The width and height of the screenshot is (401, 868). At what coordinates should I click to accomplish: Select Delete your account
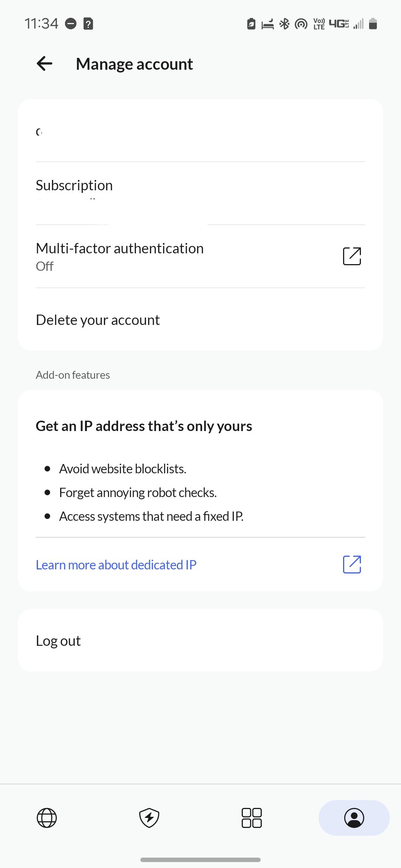[x=200, y=320]
